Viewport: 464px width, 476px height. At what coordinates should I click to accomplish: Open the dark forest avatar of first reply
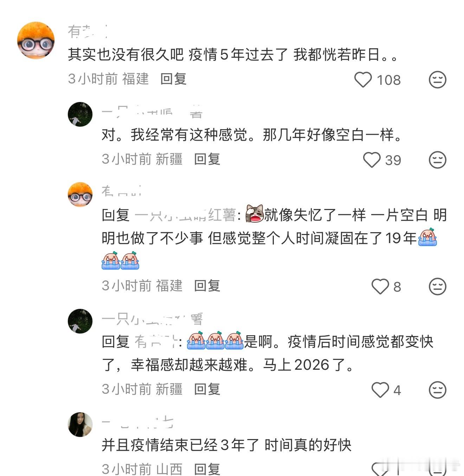point(80,114)
